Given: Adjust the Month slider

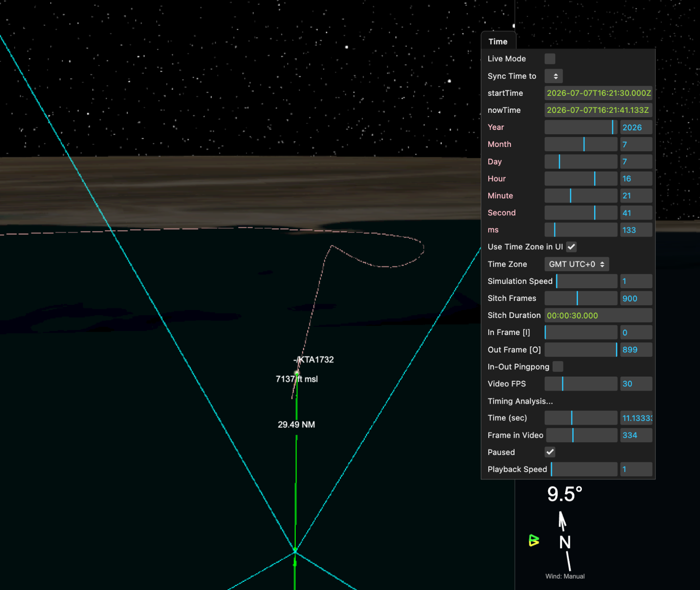Looking at the screenshot, I should 581,144.
